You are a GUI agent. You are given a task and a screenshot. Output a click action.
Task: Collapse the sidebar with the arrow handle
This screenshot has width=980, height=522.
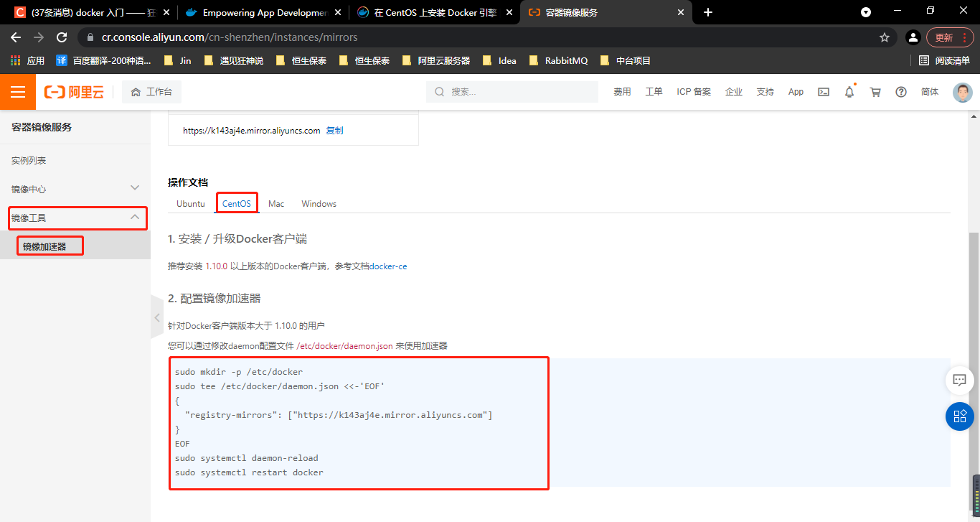[157, 317]
